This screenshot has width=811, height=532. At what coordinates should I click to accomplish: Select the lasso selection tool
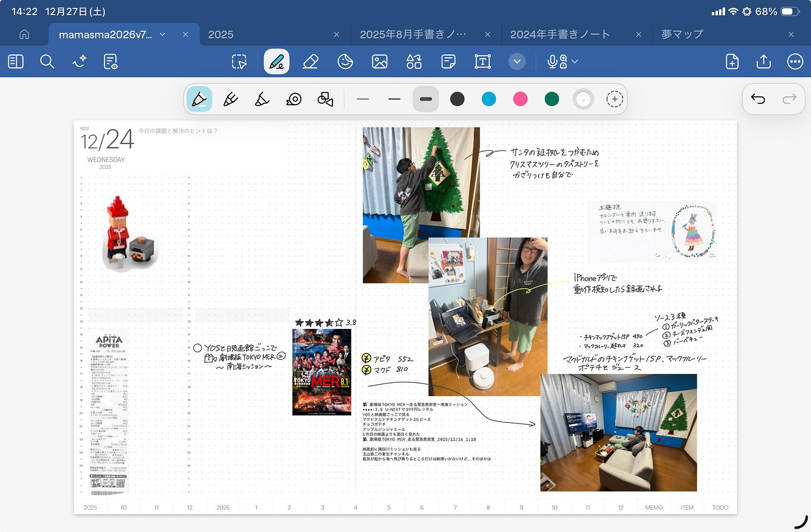tap(240, 61)
